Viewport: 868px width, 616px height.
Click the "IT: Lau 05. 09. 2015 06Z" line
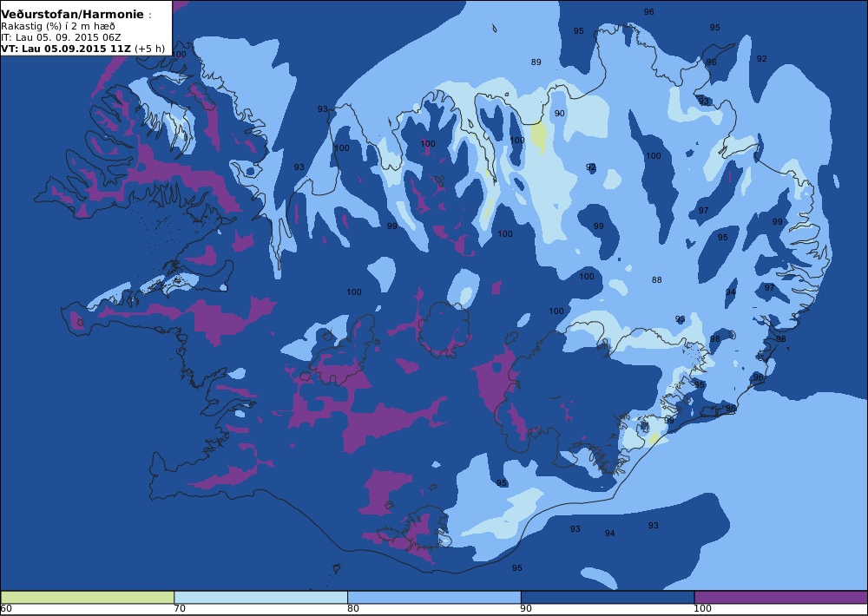pos(61,37)
